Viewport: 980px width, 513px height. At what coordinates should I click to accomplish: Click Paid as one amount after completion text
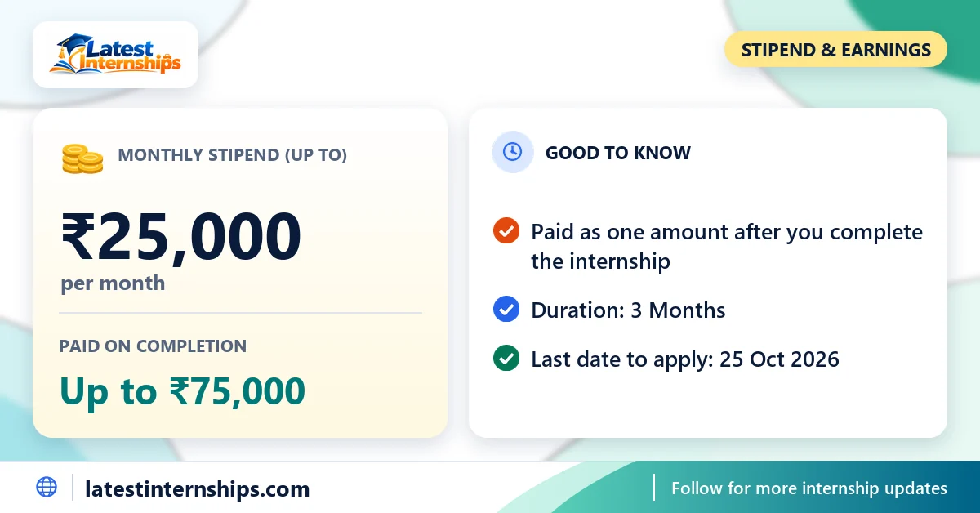click(x=727, y=246)
